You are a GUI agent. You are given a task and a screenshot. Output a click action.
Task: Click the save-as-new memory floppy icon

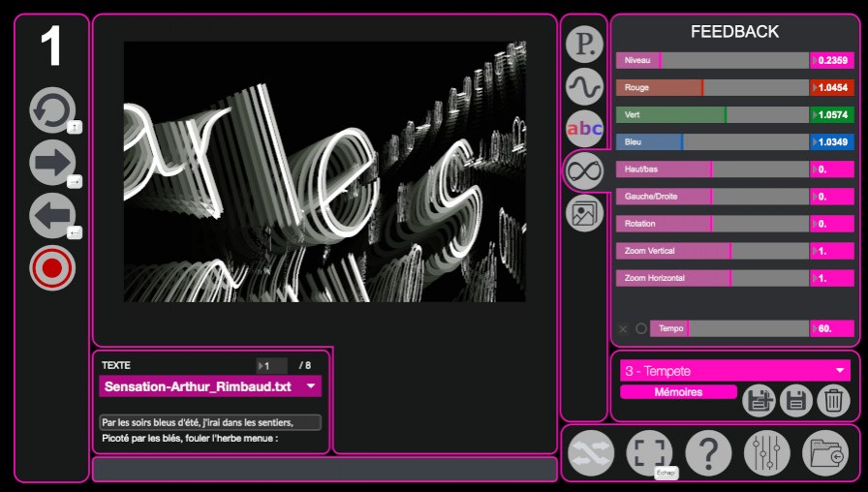[x=759, y=401]
